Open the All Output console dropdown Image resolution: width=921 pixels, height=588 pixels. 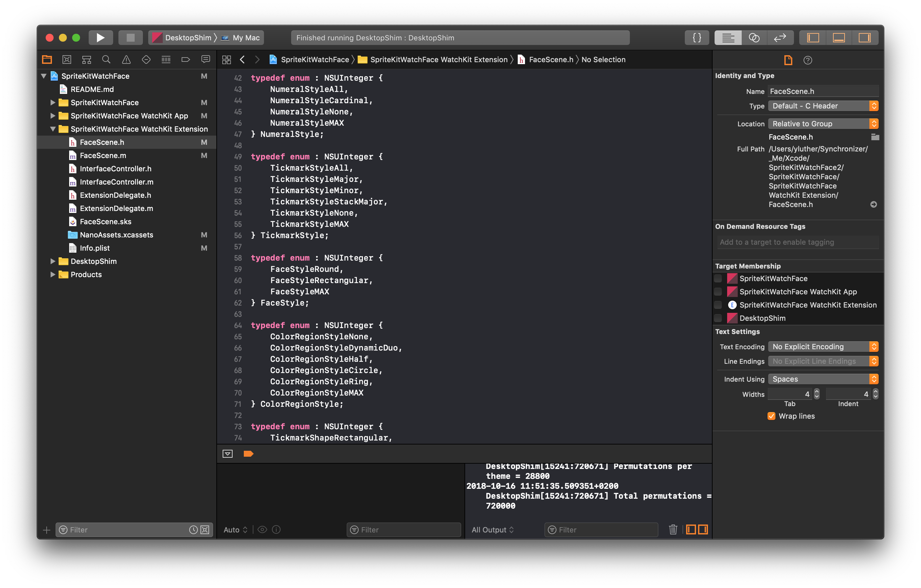tap(493, 529)
